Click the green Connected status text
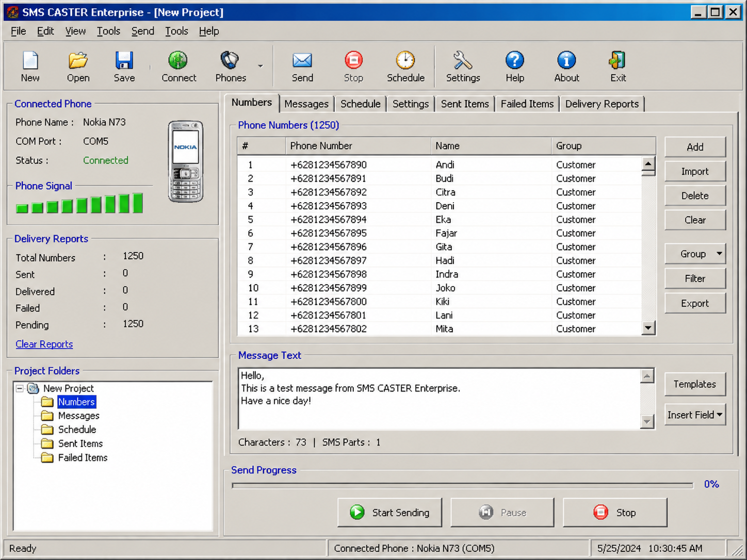This screenshot has width=747, height=560. (x=106, y=160)
